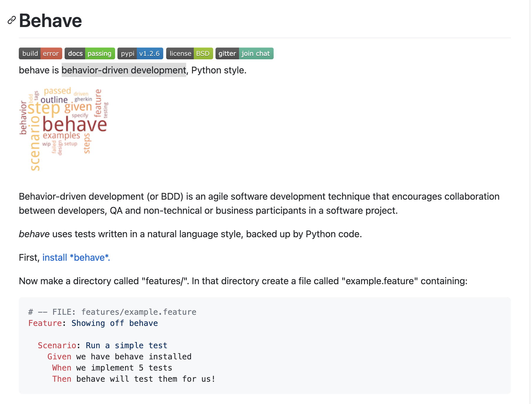
Task: Open the pypi v1.2.6 version badge
Action: coord(140,53)
